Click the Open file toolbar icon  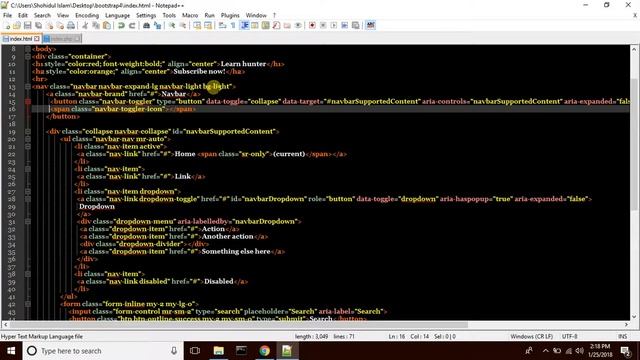click(17, 25)
